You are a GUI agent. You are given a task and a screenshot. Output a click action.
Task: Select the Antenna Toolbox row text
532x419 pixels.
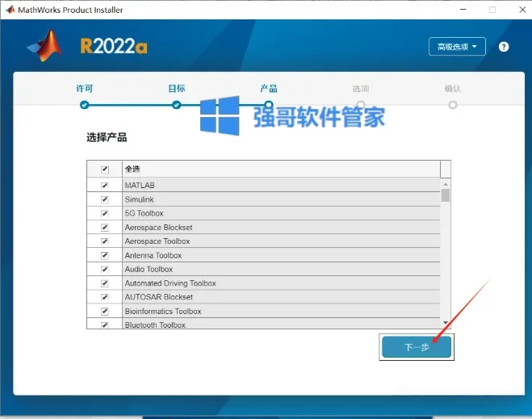click(x=153, y=255)
